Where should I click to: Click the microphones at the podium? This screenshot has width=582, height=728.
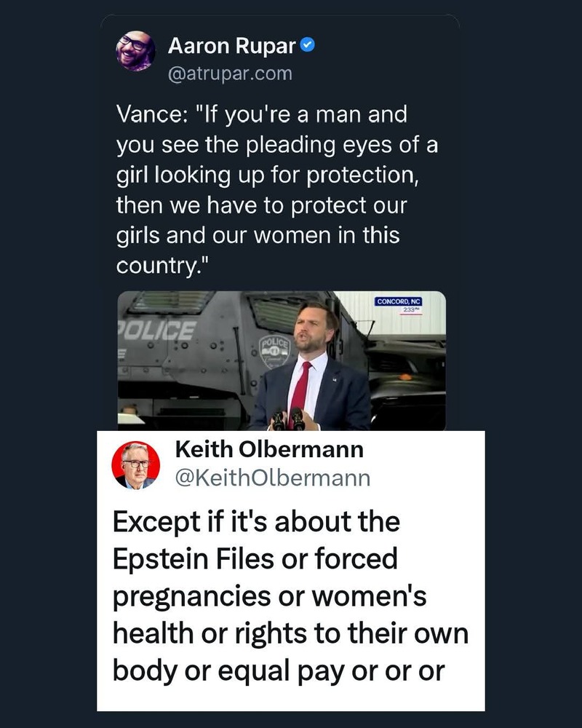pyautogui.click(x=287, y=419)
